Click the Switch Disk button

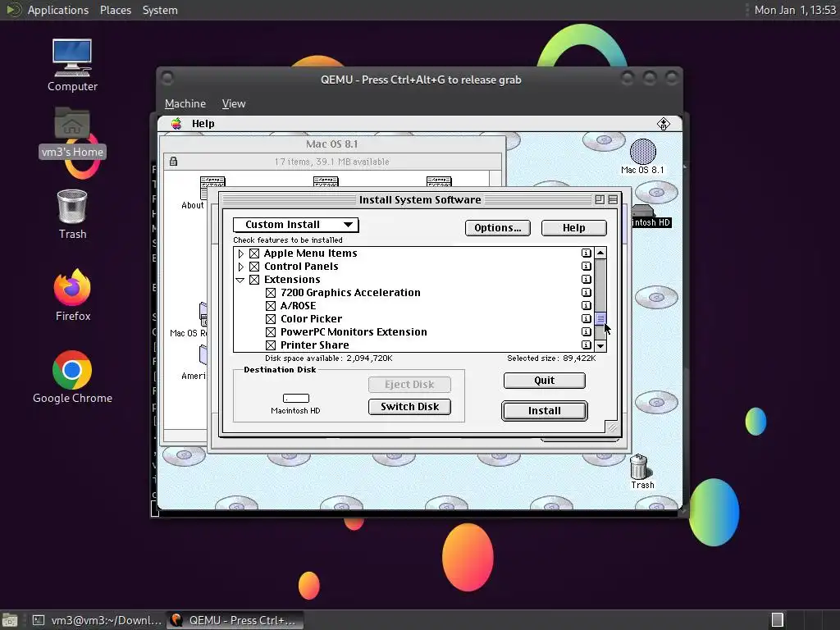tap(410, 407)
